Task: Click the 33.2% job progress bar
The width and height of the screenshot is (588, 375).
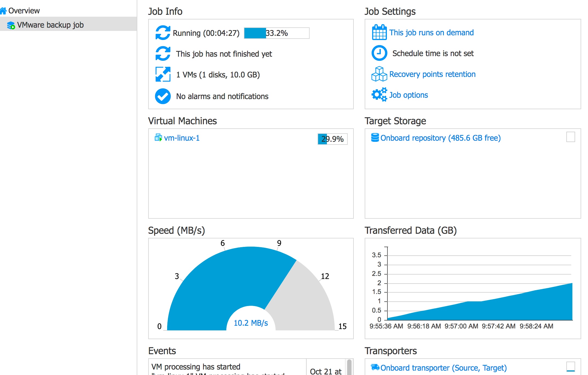Action: (x=277, y=33)
